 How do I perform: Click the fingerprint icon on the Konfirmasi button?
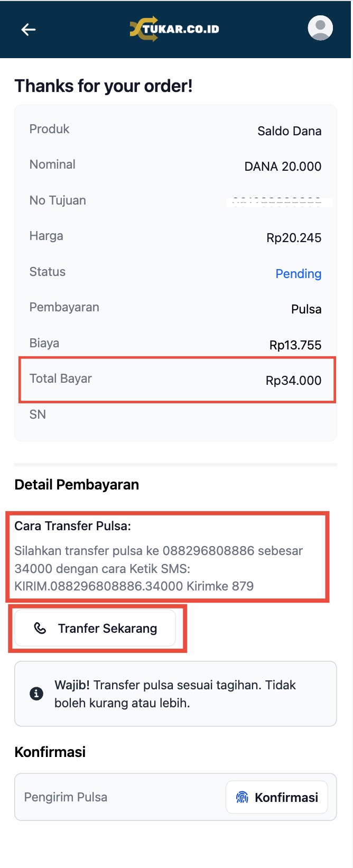[242, 797]
